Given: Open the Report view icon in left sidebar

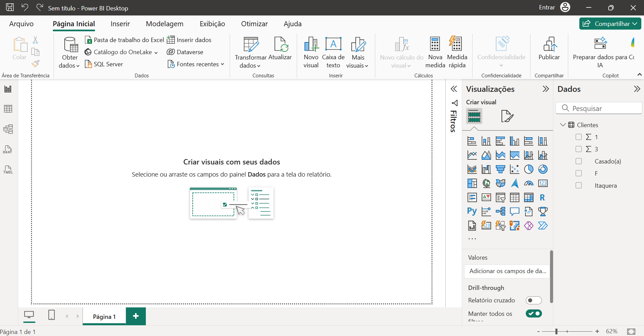Looking at the screenshot, I should pyautogui.click(x=8, y=89).
